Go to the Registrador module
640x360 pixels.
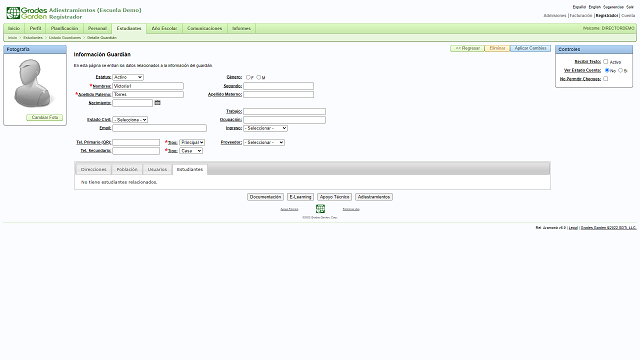click(607, 16)
